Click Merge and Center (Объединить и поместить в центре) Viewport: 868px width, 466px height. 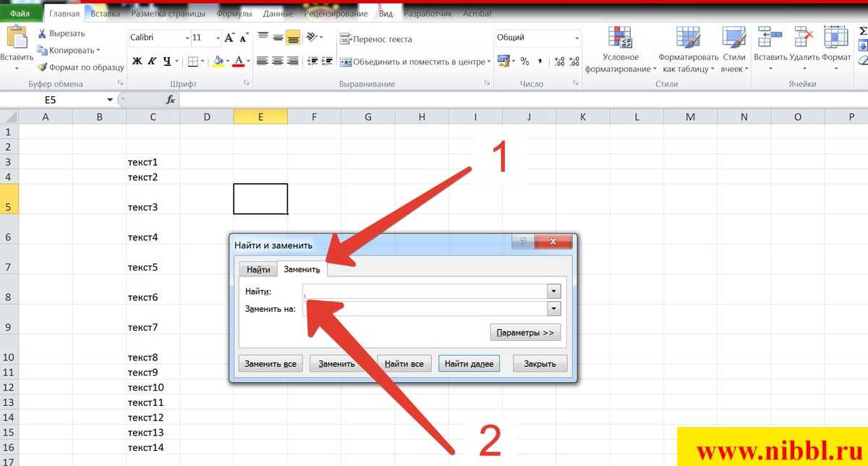tap(412, 62)
